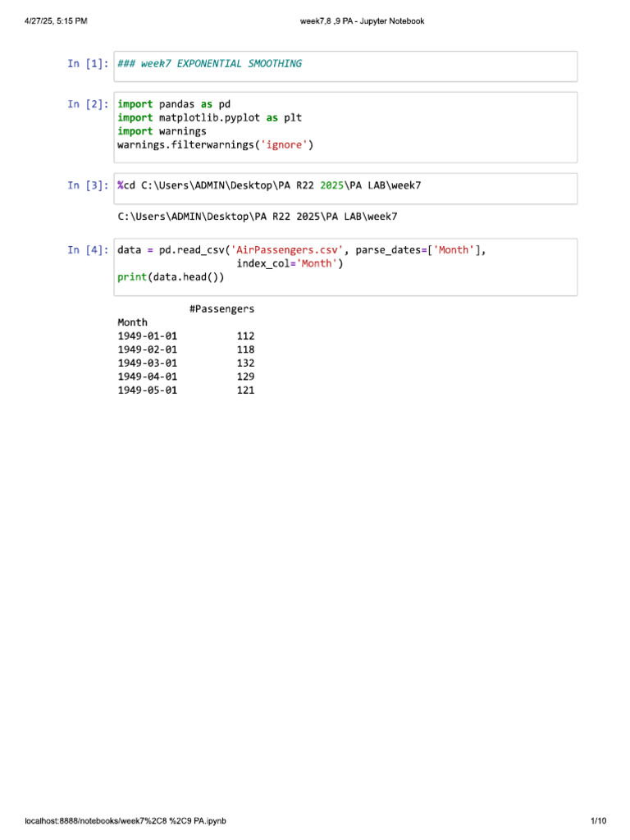Click the 'week7,8 ,9 PA - Jupyter Notebook' page title
The height and width of the screenshot is (840, 630).
pos(362,21)
